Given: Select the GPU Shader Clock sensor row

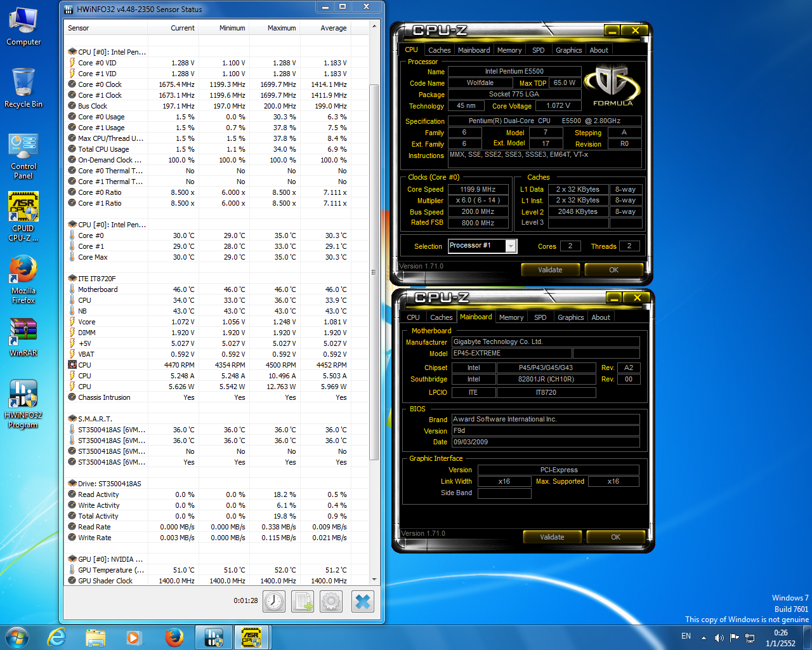Looking at the screenshot, I should tap(216, 581).
